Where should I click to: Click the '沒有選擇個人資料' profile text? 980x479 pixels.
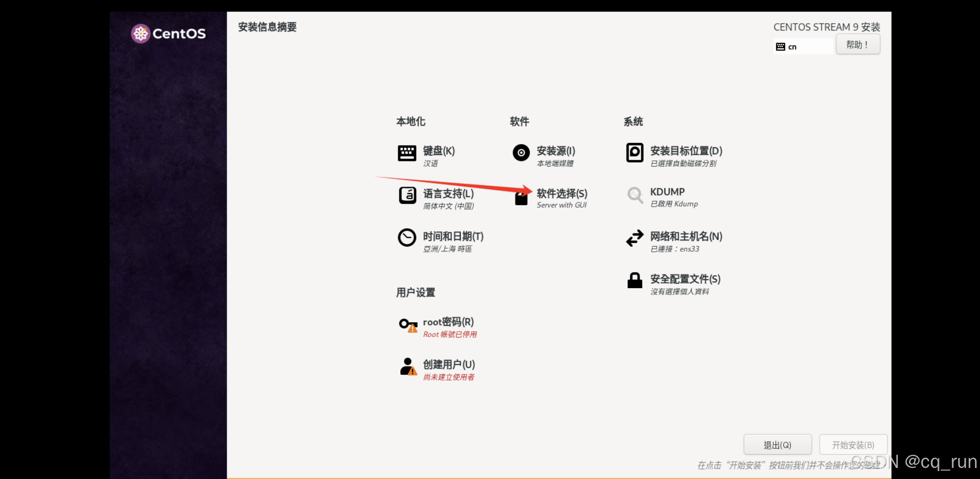680,291
